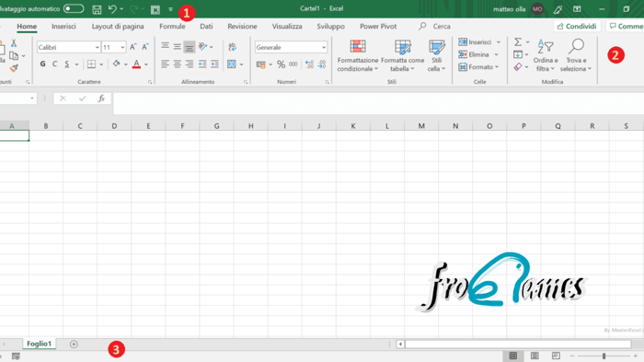
Task: Center the text horizontally
Action: (177, 64)
